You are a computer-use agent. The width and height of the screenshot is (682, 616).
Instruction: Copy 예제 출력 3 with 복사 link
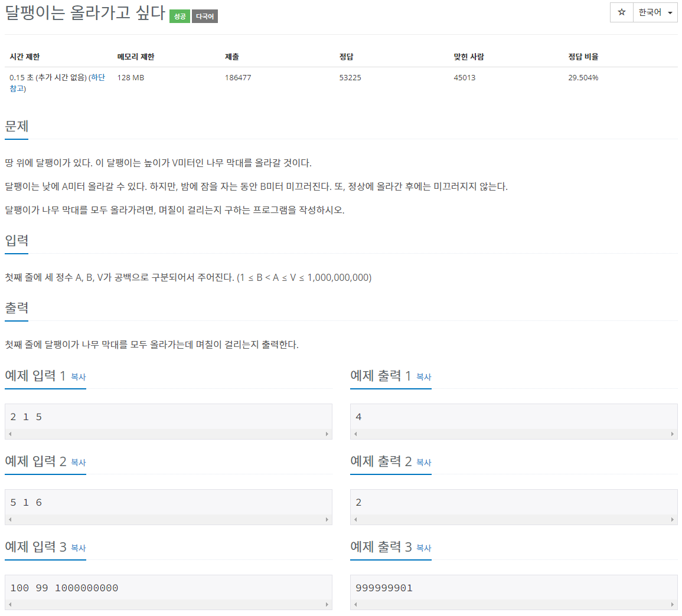(x=423, y=548)
